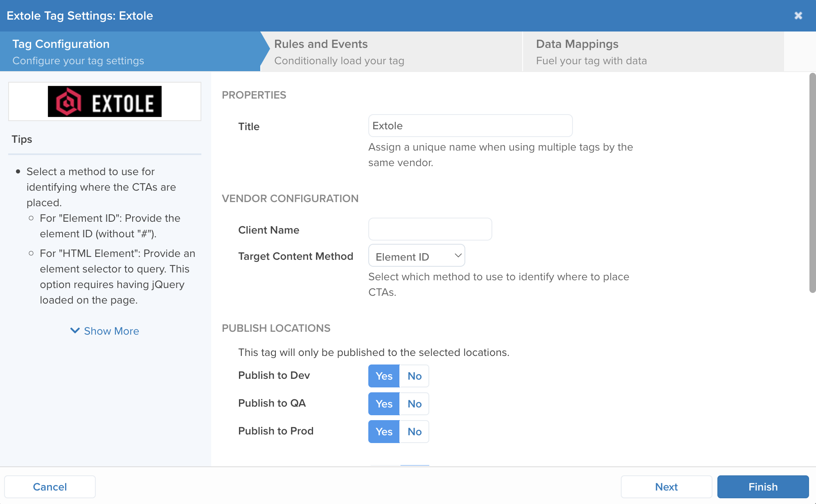Click the Cancel button
Image resolution: width=816 pixels, height=504 pixels.
50,487
